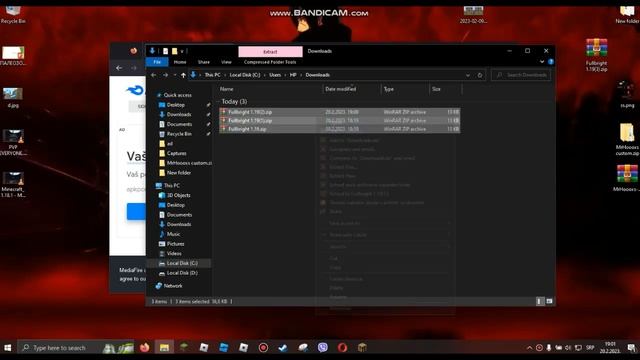Open File Explorer help icon
This screenshot has width=640, height=360.
[x=551, y=62]
